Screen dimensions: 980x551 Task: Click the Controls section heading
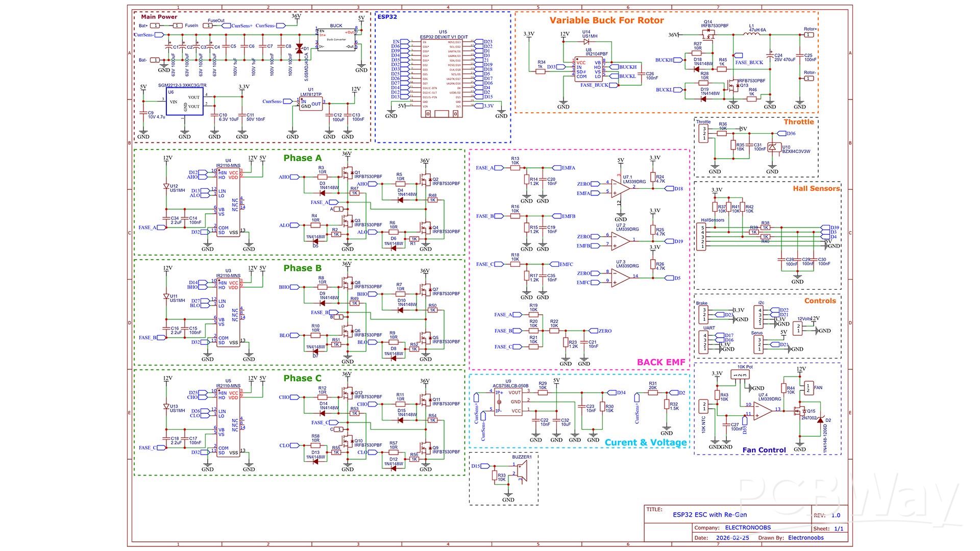820,300
